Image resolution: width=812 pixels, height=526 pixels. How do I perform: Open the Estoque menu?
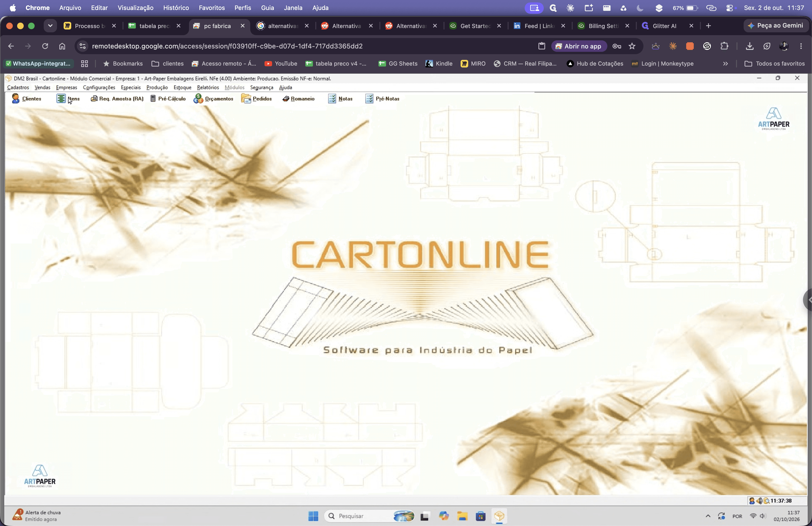(182, 87)
